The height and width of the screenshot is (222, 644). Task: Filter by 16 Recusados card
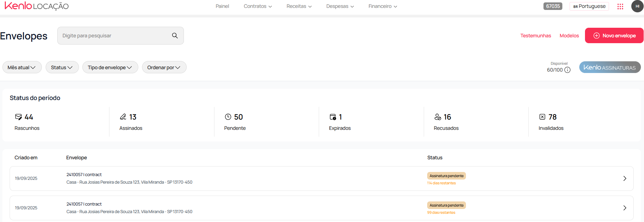476,122
